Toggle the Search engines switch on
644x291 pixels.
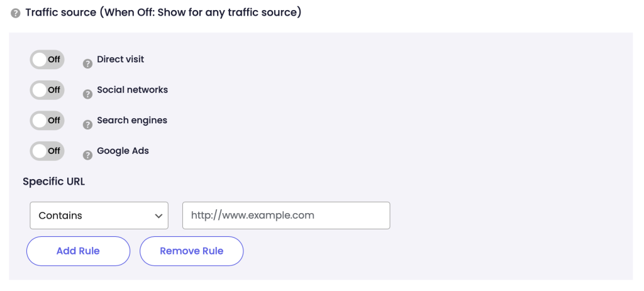pos(47,120)
